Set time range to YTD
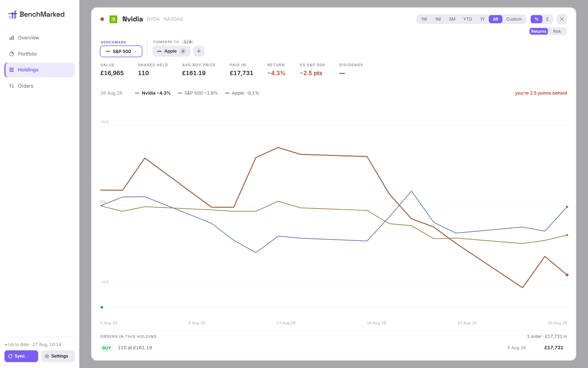 coord(468,19)
